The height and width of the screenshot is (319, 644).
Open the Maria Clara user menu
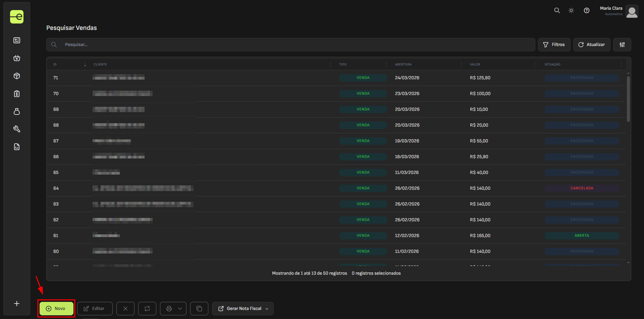pos(619,11)
